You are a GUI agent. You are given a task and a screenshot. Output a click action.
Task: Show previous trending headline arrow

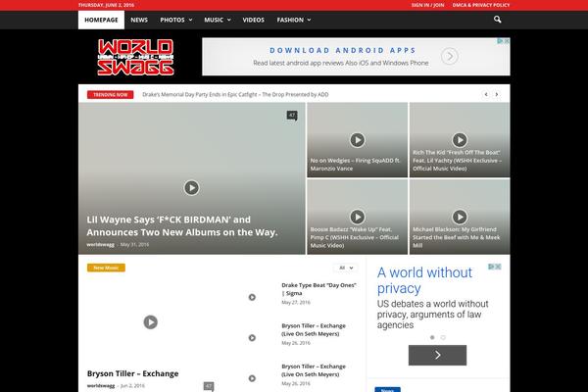pyautogui.click(x=486, y=94)
